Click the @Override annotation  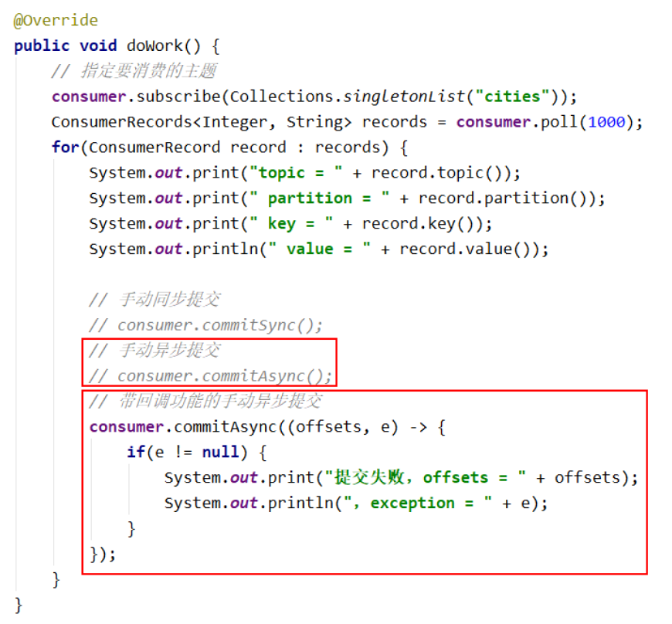tap(56, 20)
